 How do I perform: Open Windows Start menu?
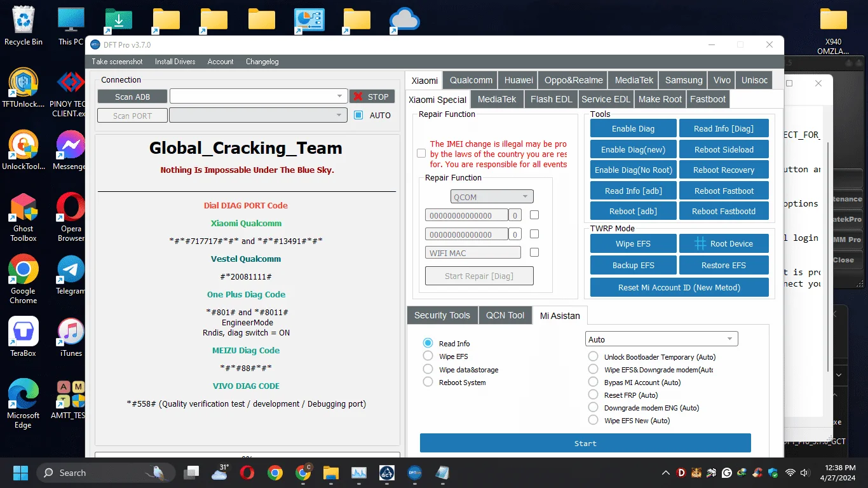[x=20, y=473]
